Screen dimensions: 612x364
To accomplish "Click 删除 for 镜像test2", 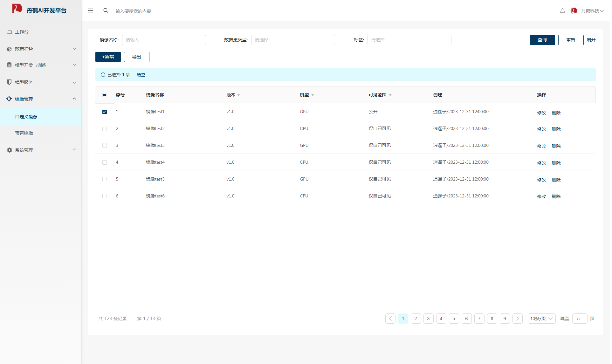I will (x=556, y=129).
